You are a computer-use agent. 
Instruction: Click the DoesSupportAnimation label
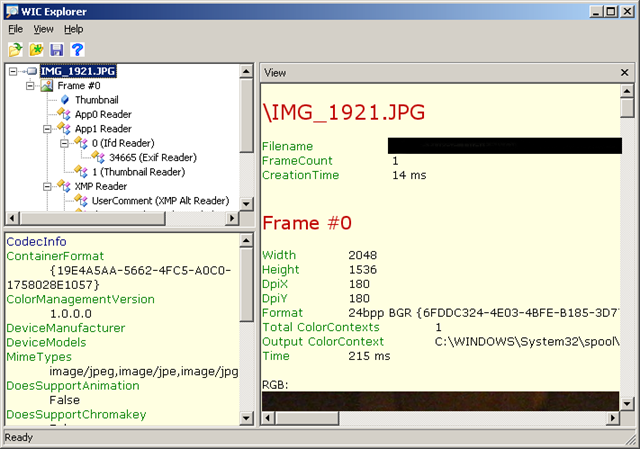(x=73, y=386)
